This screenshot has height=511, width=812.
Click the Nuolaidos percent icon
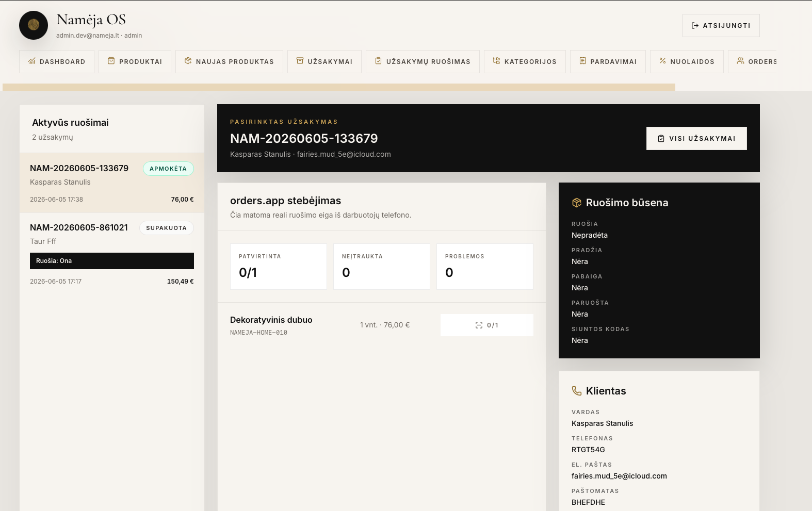(662, 61)
